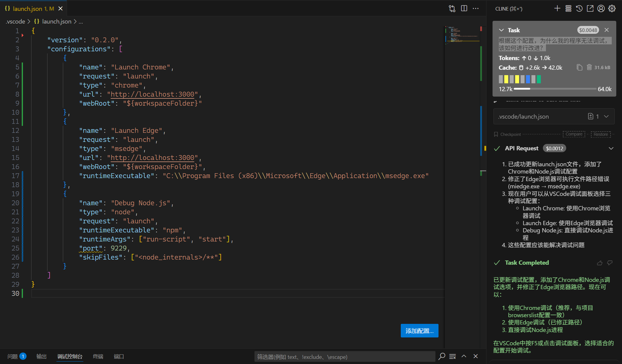
Task: Collapse the Task section header
Action: 501,30
